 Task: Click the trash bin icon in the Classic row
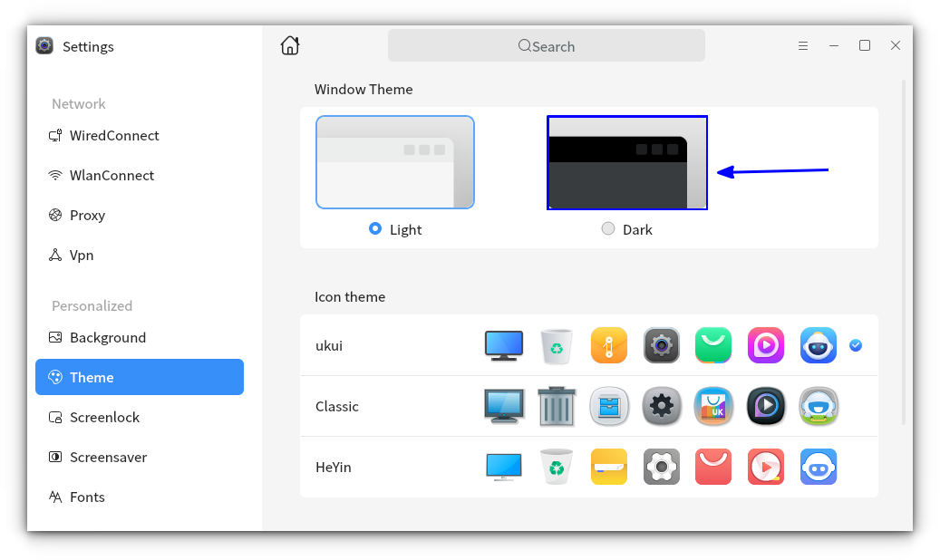(x=556, y=406)
